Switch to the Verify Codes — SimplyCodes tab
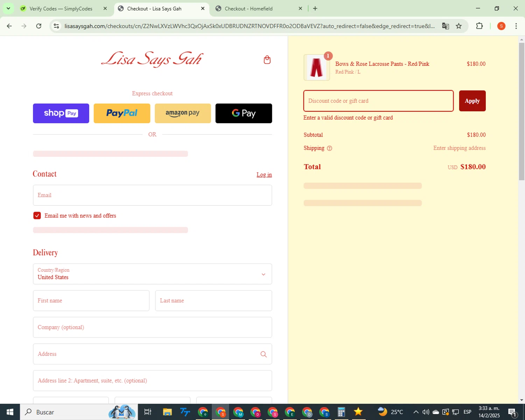 pos(61,8)
